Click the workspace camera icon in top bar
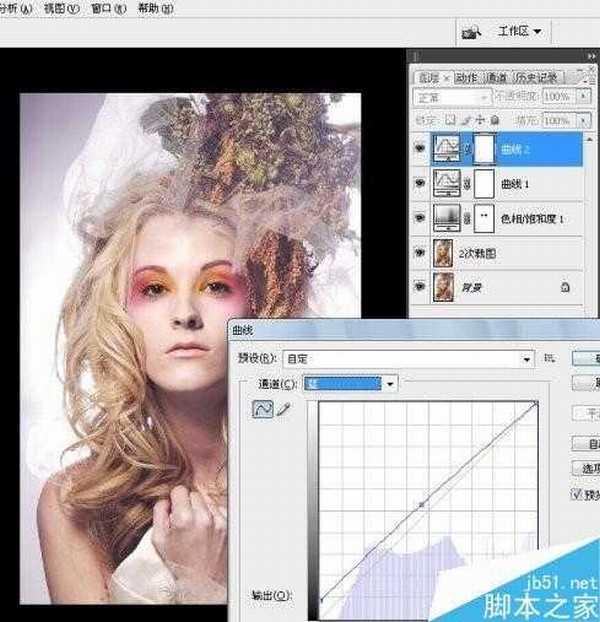The image size is (600, 622). click(470, 32)
